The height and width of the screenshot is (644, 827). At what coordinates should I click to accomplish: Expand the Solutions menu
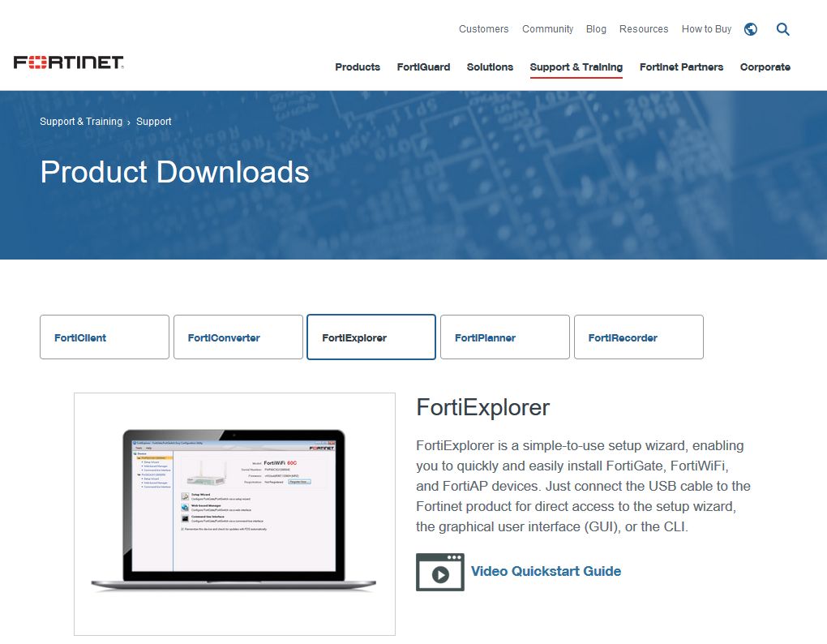click(x=490, y=67)
